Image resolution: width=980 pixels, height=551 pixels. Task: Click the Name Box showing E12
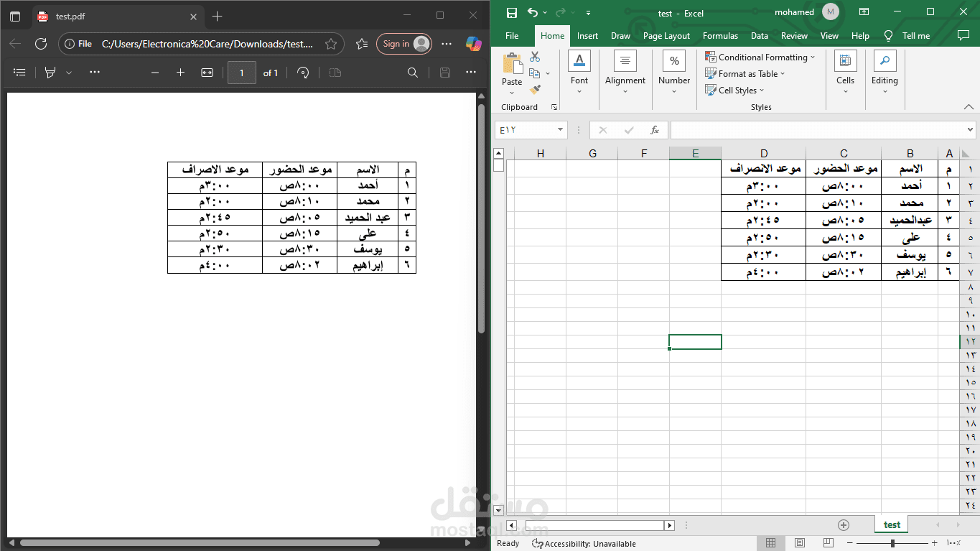click(526, 130)
